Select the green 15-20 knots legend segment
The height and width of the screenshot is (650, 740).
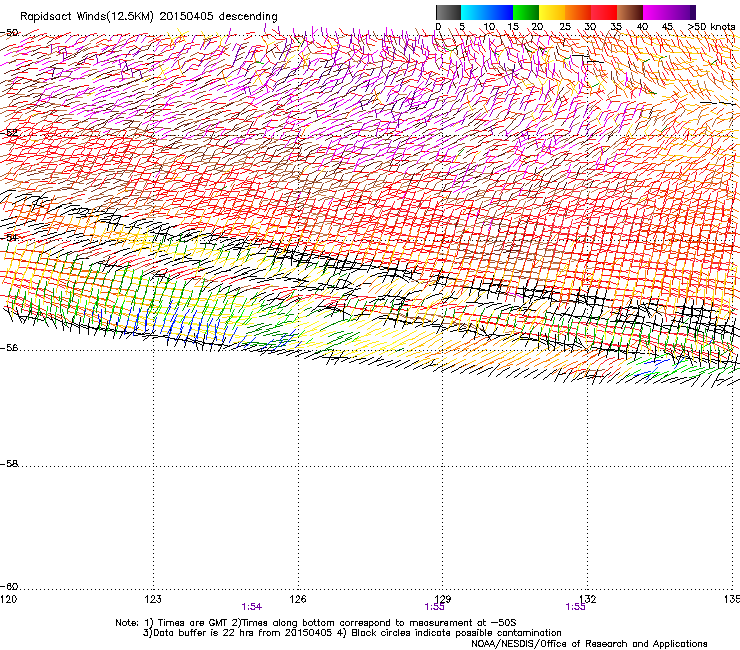(x=526, y=12)
